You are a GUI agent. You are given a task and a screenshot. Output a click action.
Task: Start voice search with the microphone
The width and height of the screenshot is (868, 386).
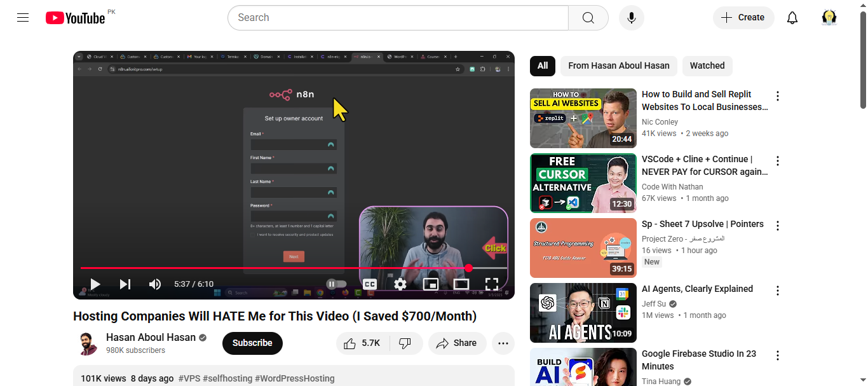coord(632,18)
